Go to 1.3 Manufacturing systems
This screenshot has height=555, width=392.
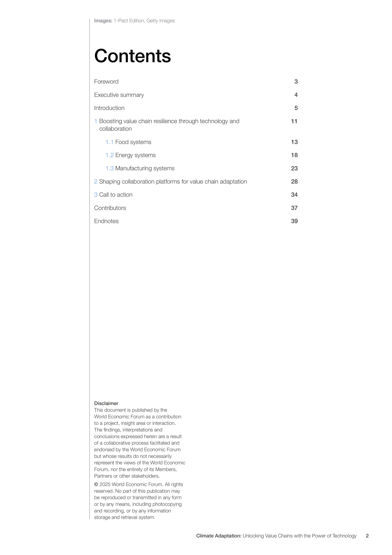pyautogui.click(x=140, y=168)
